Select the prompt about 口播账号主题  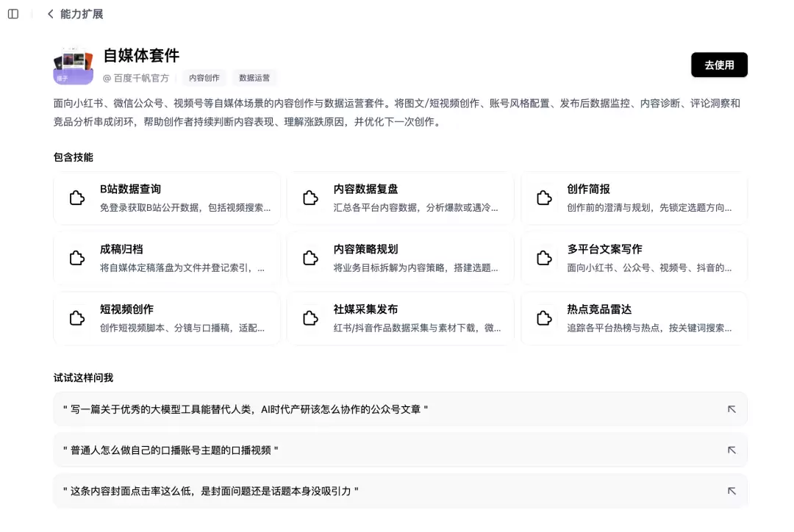pyautogui.click(x=400, y=450)
